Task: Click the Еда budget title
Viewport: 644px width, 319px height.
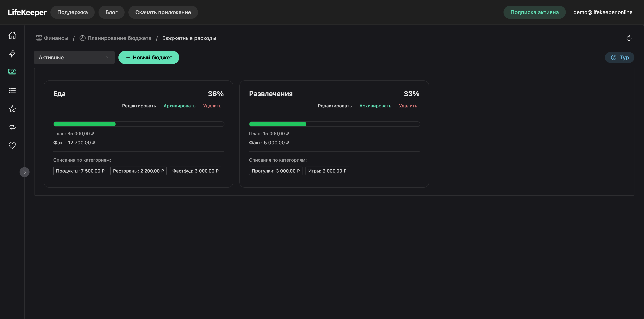Action: pos(59,94)
